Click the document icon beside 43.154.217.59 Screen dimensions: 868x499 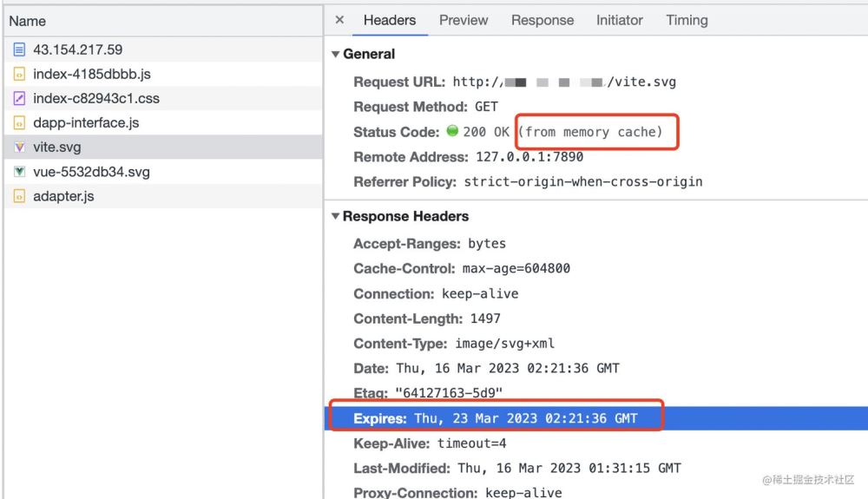(x=19, y=49)
